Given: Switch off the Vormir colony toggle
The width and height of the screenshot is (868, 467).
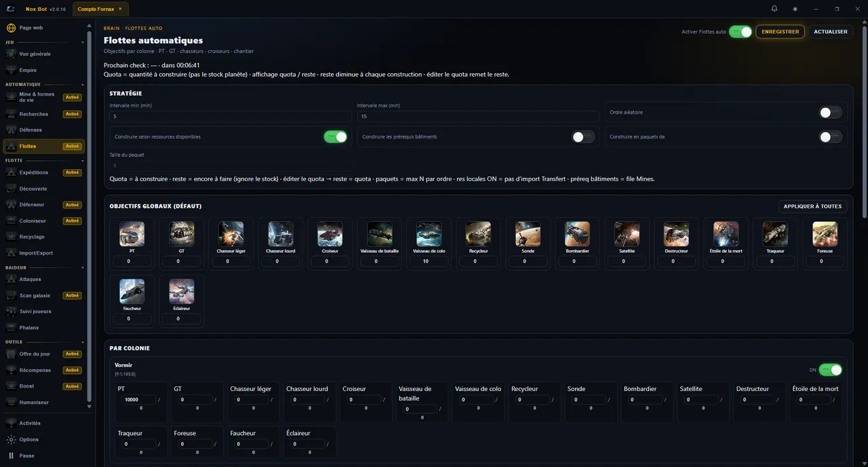Looking at the screenshot, I should [x=831, y=370].
